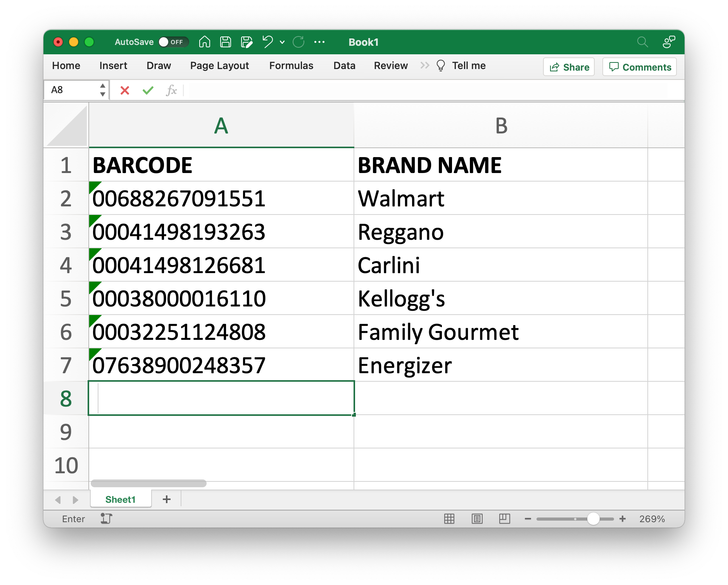The image size is (728, 585).
Task: Select cell with barcode 00041498126681
Action: 221,265
